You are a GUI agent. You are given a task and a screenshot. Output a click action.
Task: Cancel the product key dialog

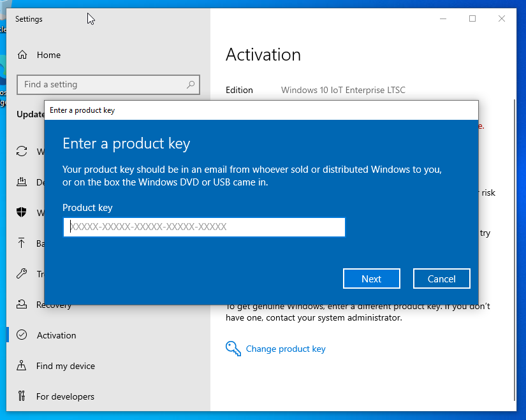tap(441, 279)
